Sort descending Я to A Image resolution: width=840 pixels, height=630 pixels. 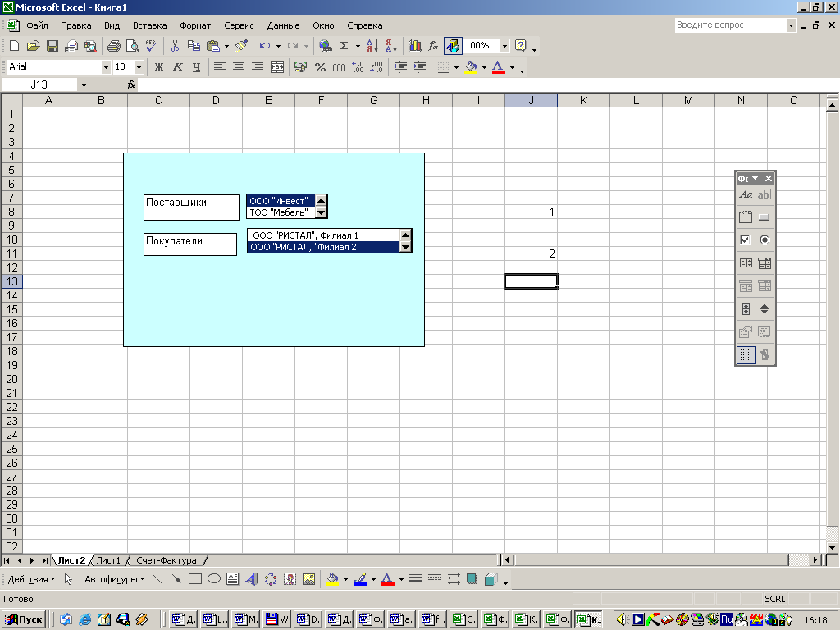click(x=391, y=46)
